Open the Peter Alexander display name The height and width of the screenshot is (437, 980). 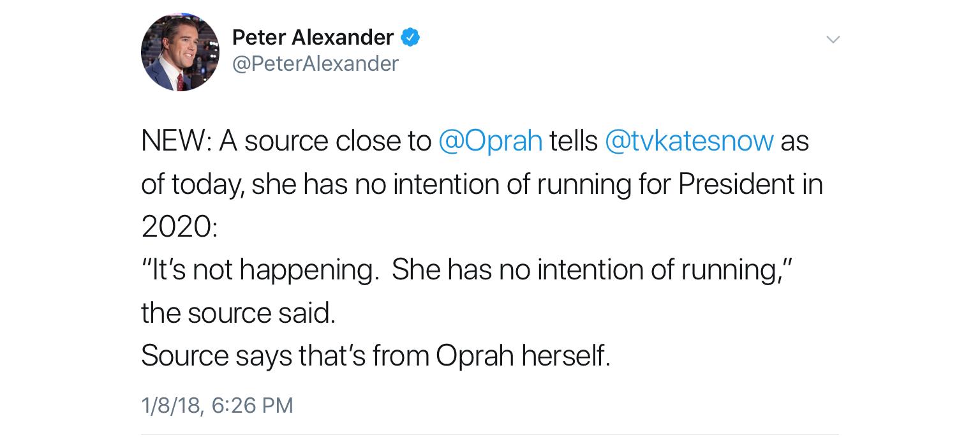313,38
